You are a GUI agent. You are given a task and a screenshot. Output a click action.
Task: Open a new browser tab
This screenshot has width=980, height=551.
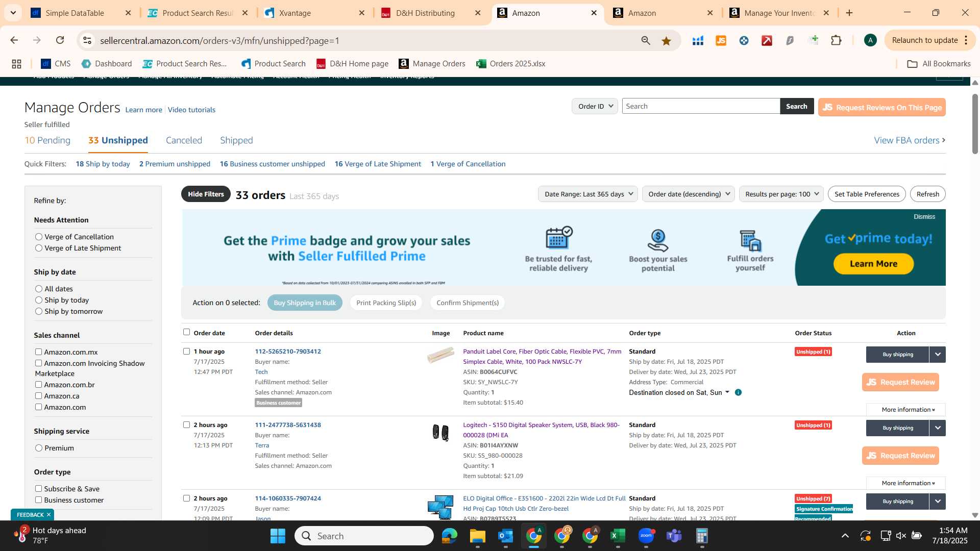[x=849, y=13]
